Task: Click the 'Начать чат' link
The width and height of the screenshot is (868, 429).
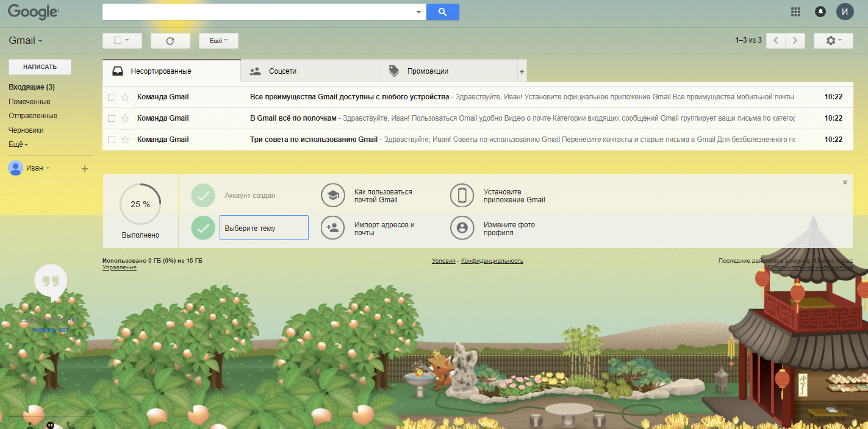Action: pos(51,330)
